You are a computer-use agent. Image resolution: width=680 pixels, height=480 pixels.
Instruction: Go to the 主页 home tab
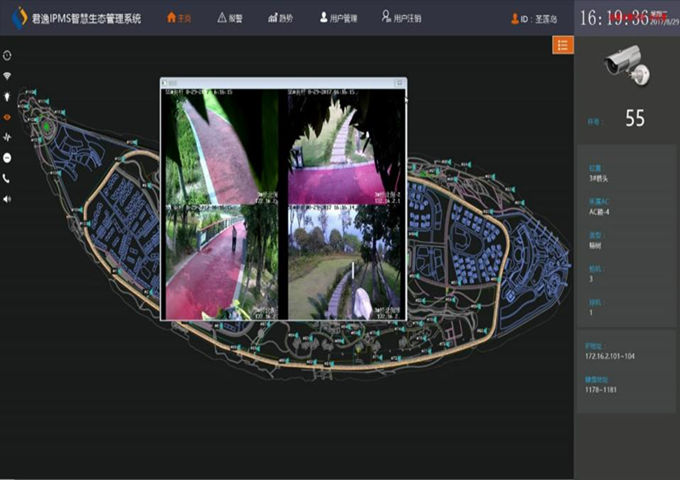click(x=178, y=18)
